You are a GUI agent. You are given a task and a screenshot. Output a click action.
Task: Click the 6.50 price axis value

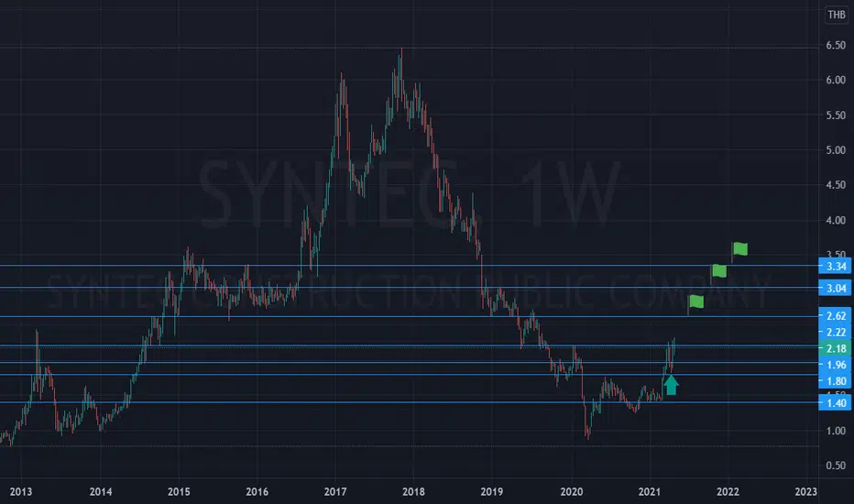coord(836,45)
